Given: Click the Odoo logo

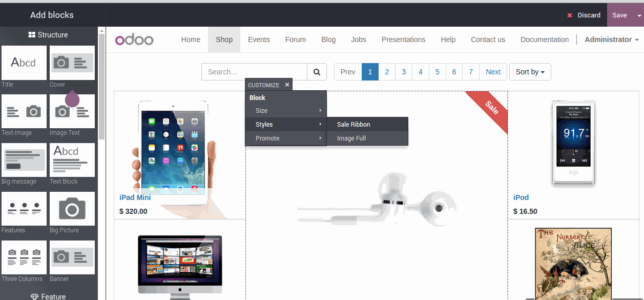Looking at the screenshot, I should click(134, 40).
